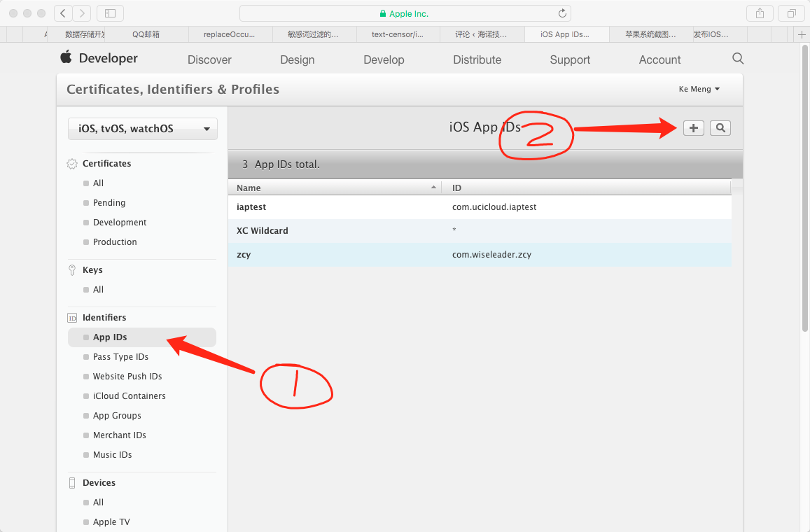Open the iaptest App ID row
The width and height of the screenshot is (810, 532).
(x=480, y=207)
